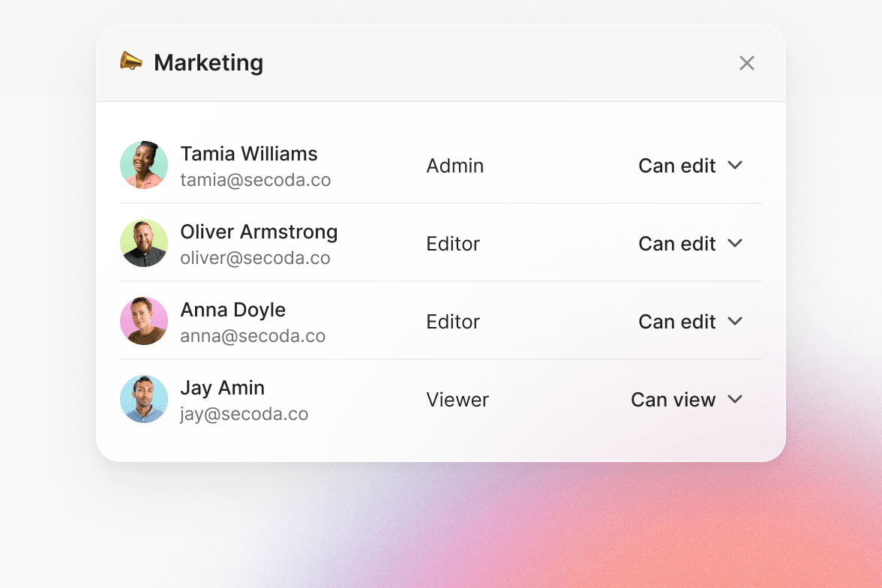
Task: Click on Anna Doyle's name
Action: pyautogui.click(x=232, y=310)
